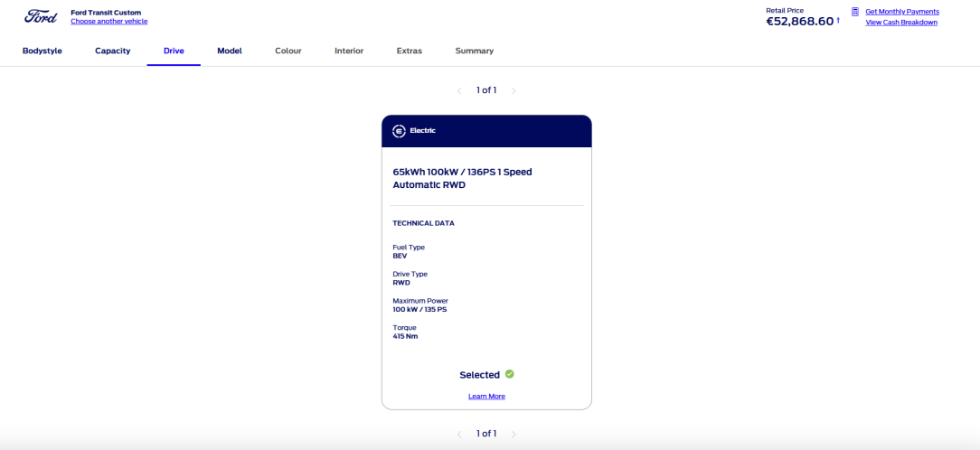
Task: Open the Model tab
Action: 230,51
